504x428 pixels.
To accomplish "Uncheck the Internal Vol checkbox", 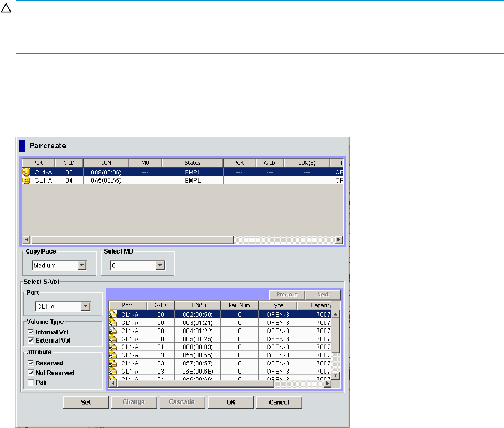I will [30, 332].
